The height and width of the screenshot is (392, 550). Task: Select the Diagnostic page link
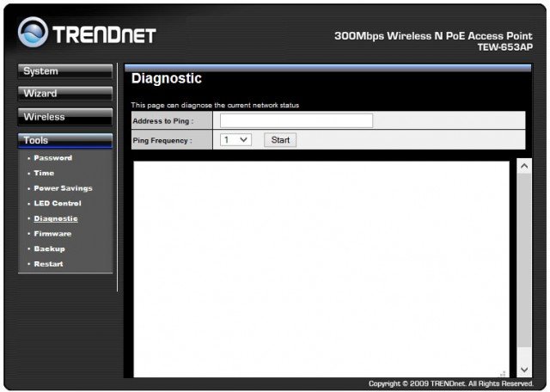tap(56, 219)
